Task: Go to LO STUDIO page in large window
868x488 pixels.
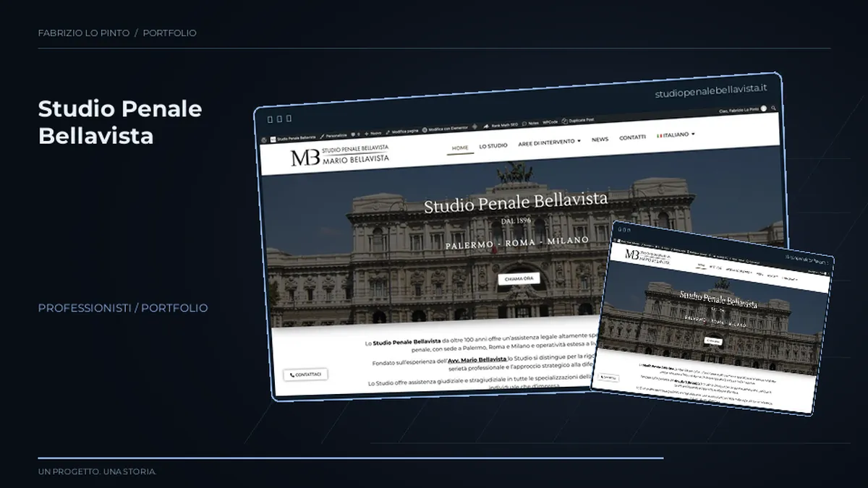Action: point(493,145)
